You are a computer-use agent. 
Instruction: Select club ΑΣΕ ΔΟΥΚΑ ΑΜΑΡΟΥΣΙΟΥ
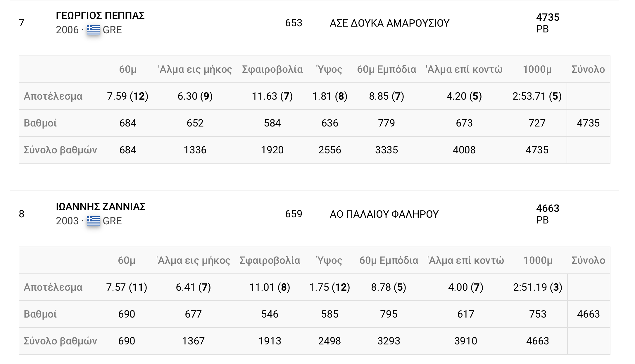pyautogui.click(x=389, y=23)
